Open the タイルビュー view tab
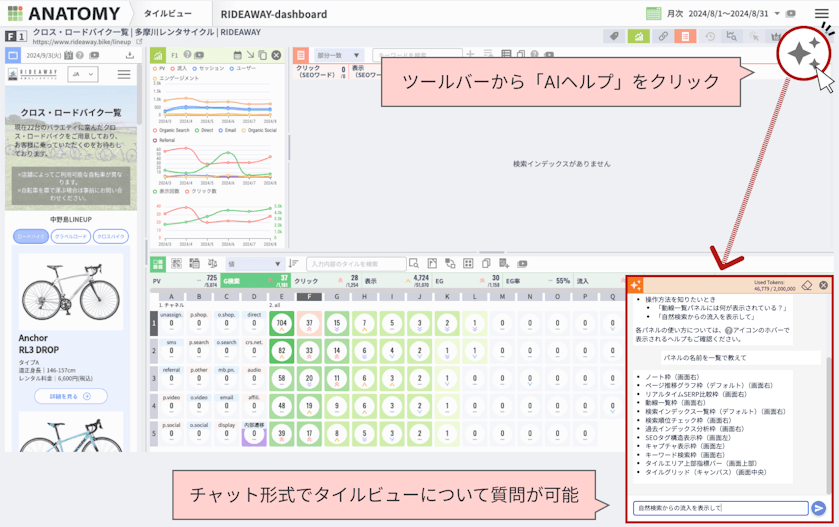The image size is (839, 527). [x=167, y=14]
